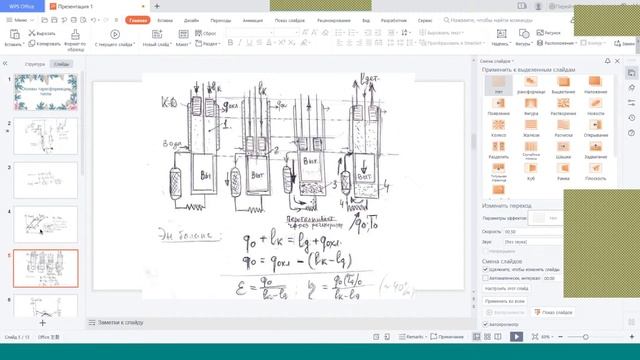Select the Нет transition
Screen dimensions: 640x360
point(498,85)
